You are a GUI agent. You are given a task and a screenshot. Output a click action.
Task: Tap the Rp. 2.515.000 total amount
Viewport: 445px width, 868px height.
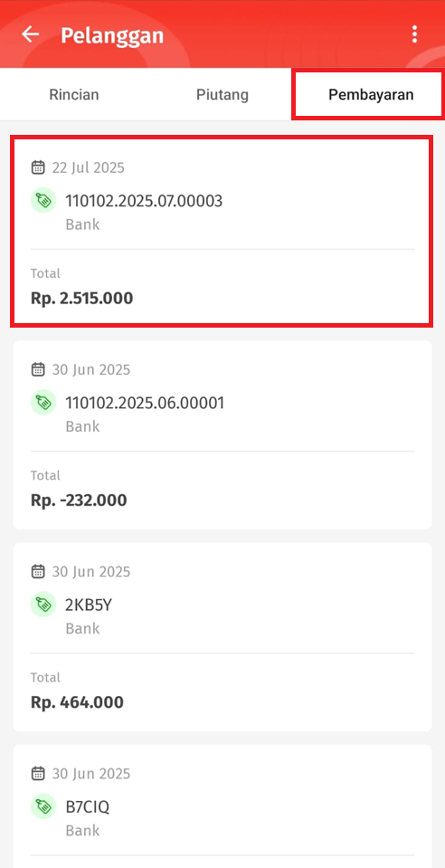[82, 299]
